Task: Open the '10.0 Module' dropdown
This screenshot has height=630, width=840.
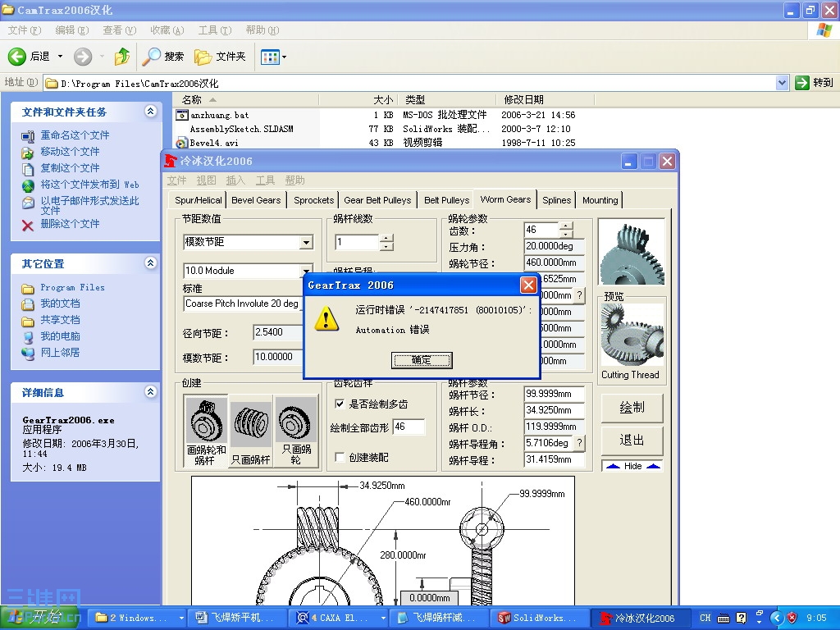Action: 306,271
